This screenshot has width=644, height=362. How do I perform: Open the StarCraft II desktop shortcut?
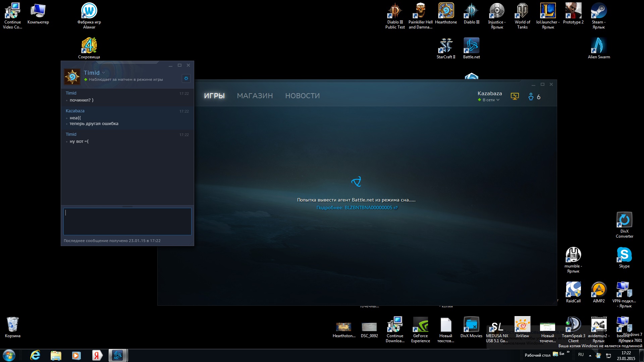(x=446, y=48)
